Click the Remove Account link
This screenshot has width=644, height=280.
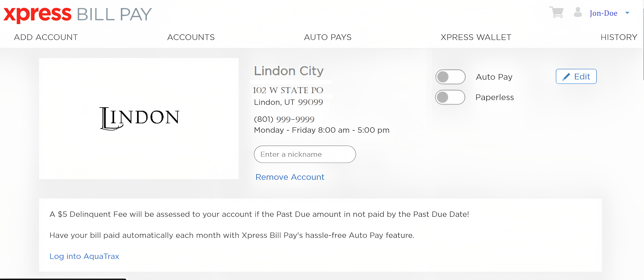click(x=290, y=177)
